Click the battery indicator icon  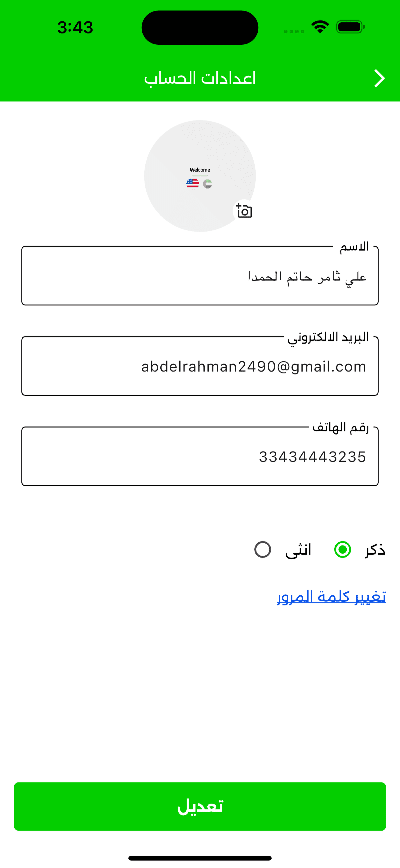point(350,27)
